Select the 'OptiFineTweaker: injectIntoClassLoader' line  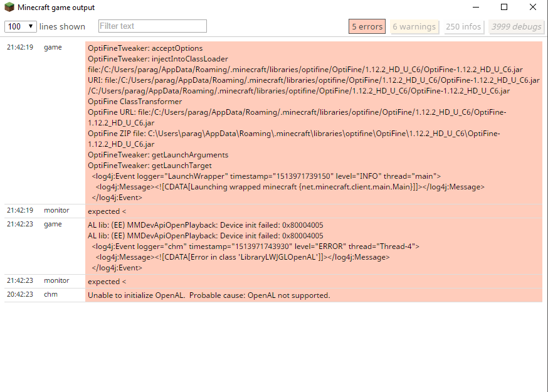click(x=157, y=59)
